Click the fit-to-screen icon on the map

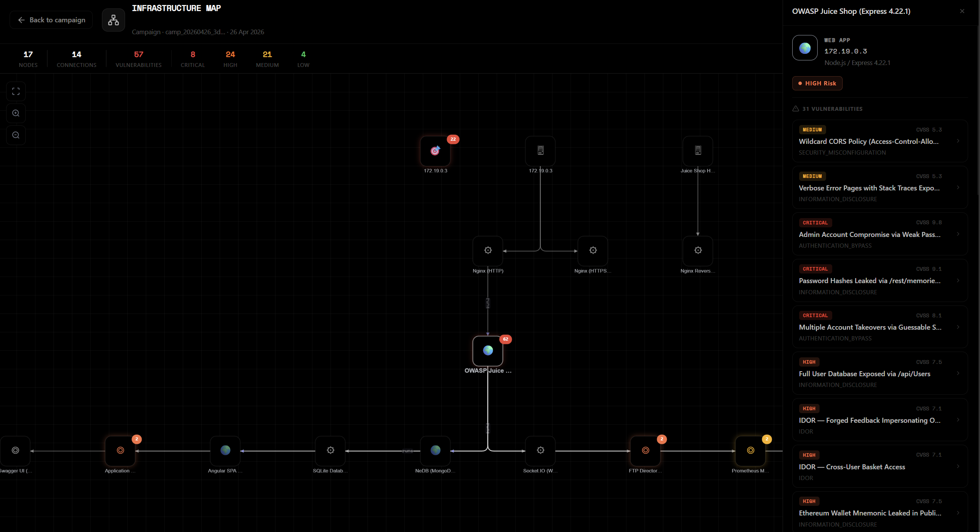[16, 92]
